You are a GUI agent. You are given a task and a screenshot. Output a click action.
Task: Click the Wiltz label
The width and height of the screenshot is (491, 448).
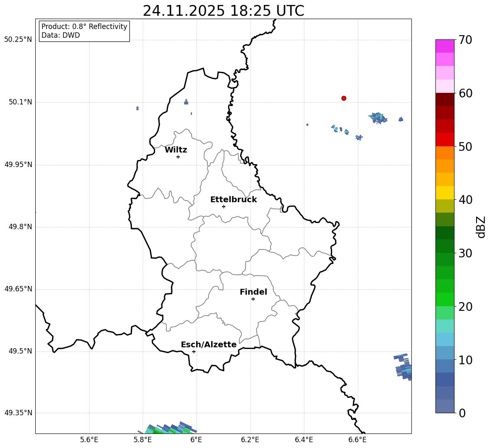pos(176,150)
